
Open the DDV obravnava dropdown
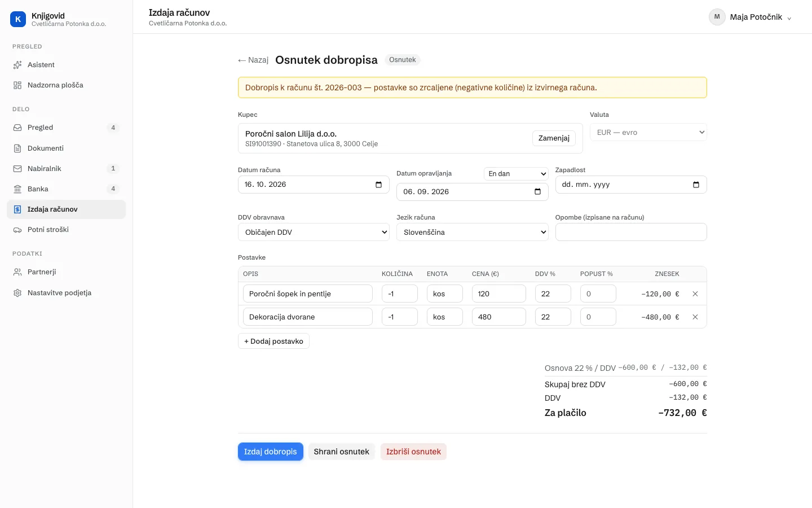pos(314,232)
